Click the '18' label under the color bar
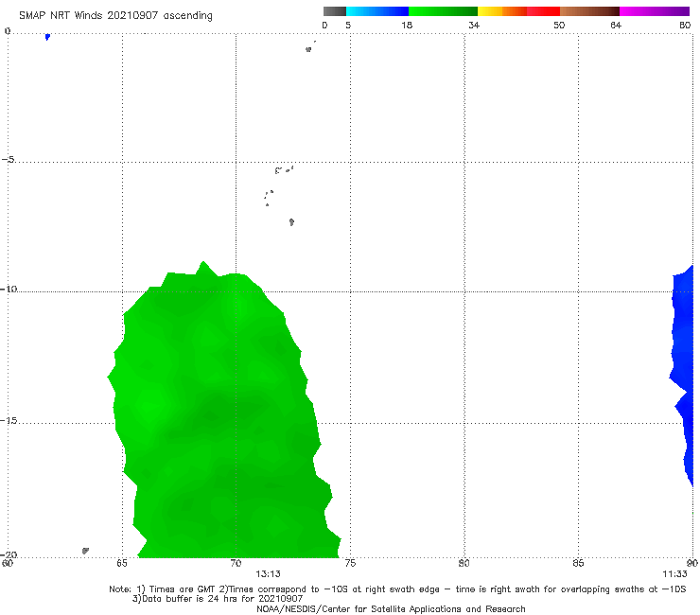The height and width of the screenshot is (615, 700). tap(407, 25)
